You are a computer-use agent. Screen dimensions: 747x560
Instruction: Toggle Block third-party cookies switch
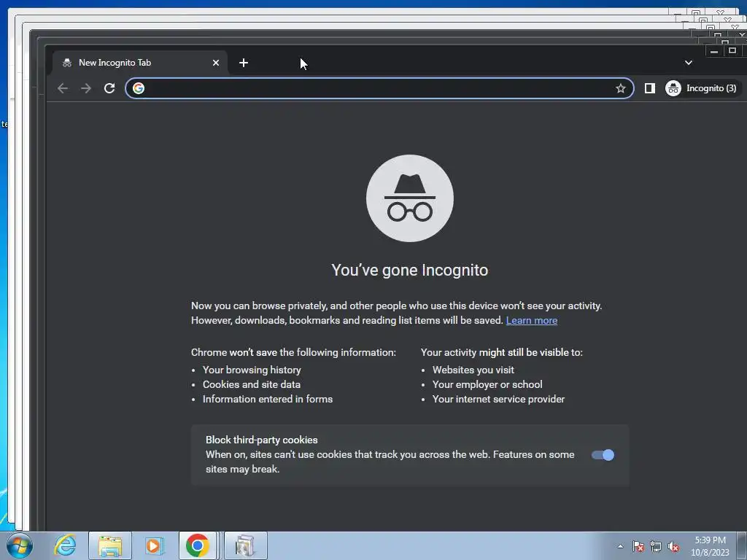pos(603,455)
